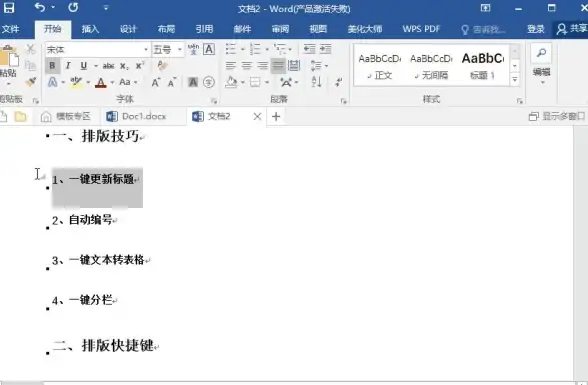This screenshot has height=385, width=588.
Task: Toggle Justify alignment
Action: (278, 66)
